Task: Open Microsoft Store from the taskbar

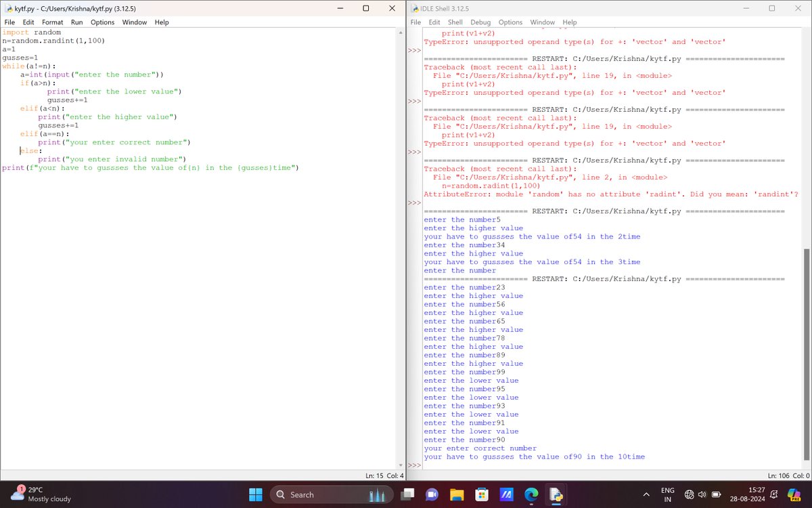Action: point(482,494)
